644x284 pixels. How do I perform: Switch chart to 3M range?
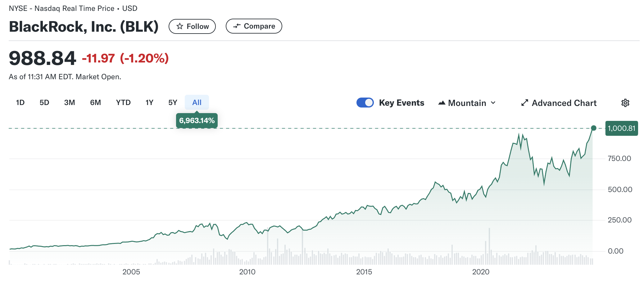[70, 103]
